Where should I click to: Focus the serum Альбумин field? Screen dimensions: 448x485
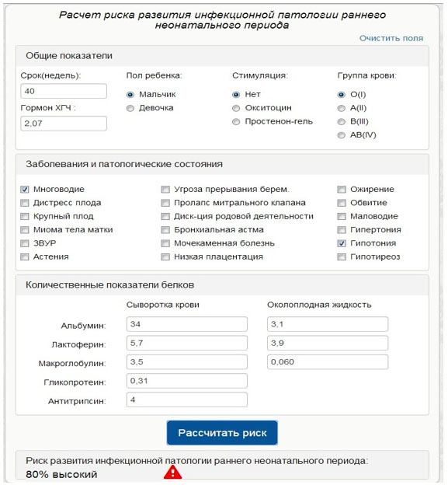[x=187, y=324]
